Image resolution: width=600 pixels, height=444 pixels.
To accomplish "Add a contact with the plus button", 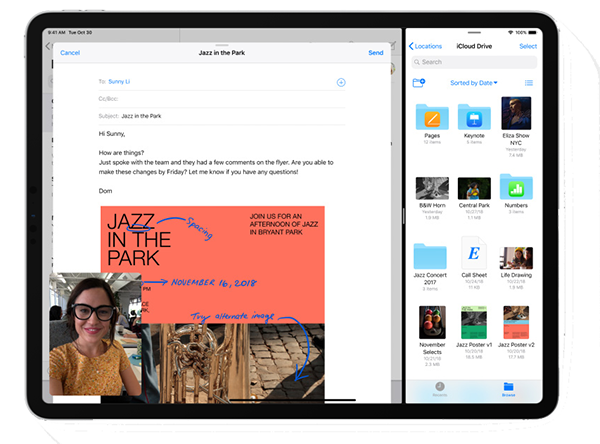I will [341, 82].
